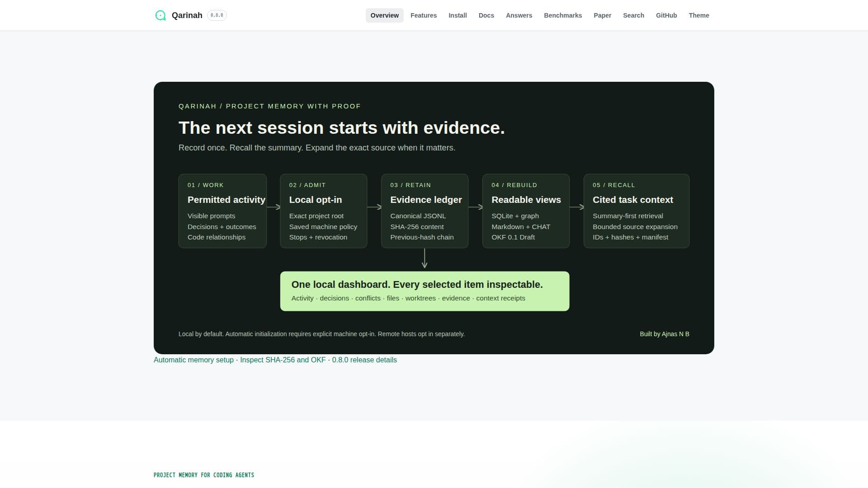
Task: Open 0.8.0 release details link
Action: pos(364,360)
